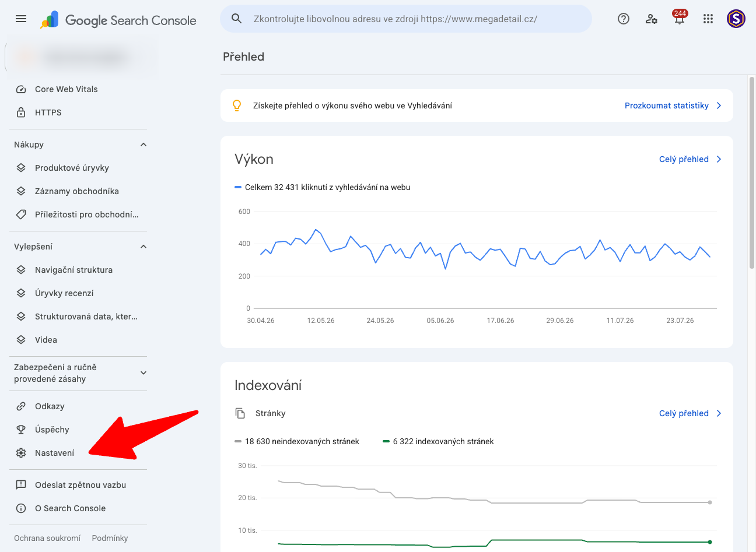The image size is (756, 552).
Task: Click '18 630 neindexovaných stránek' legend
Action: point(297,441)
